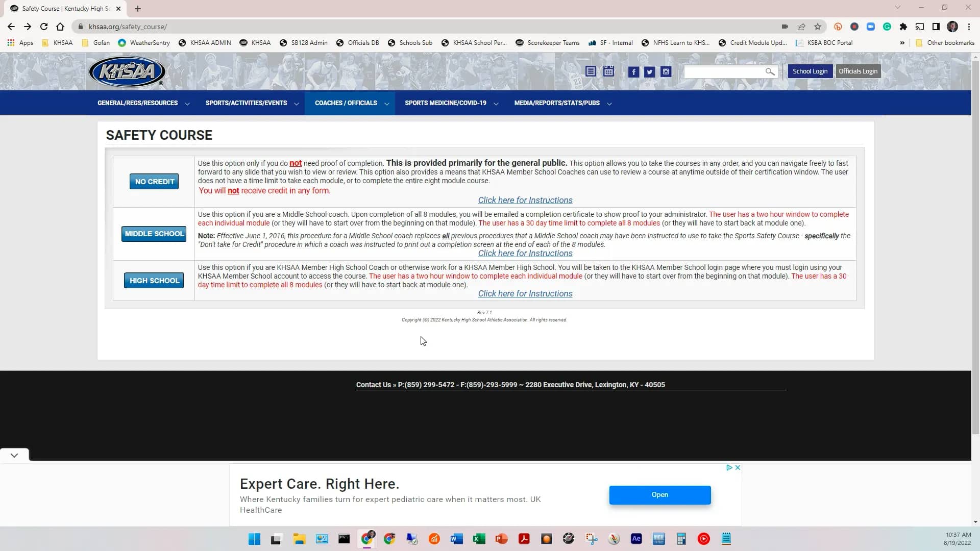The height and width of the screenshot is (551, 980).
Task: Click the page vertical scrollbar
Action: coord(975,247)
